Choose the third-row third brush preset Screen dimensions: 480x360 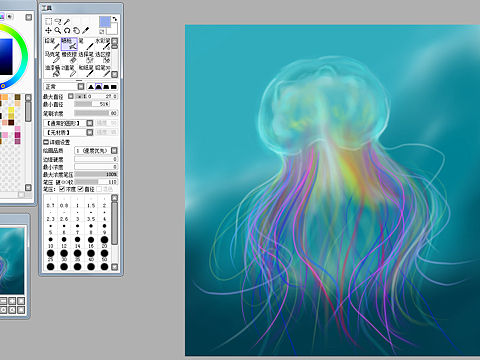click(86, 70)
